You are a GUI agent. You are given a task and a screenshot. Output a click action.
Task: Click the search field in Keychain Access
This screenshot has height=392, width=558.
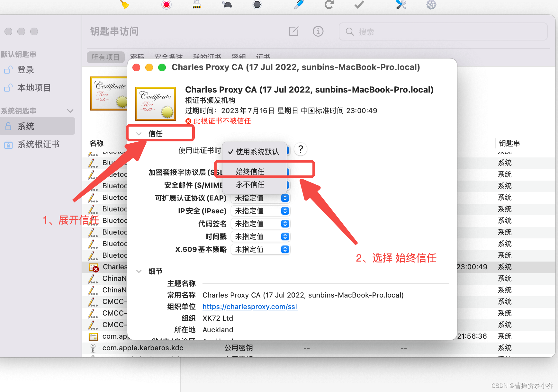click(x=443, y=31)
